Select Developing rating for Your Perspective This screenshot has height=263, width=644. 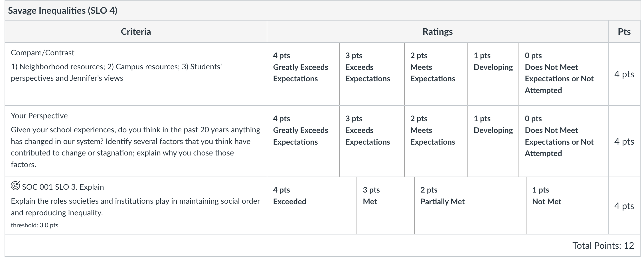click(x=493, y=141)
